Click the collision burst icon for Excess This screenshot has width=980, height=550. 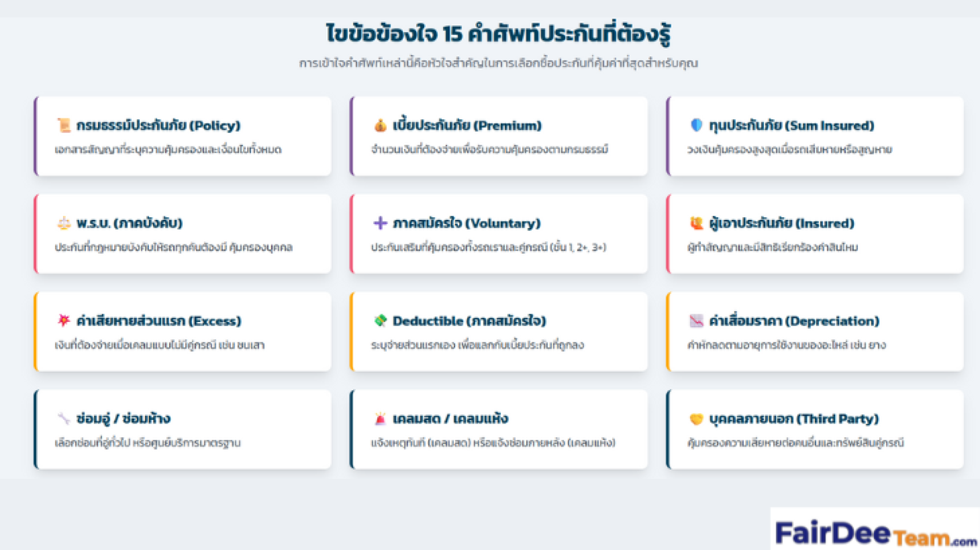64,320
